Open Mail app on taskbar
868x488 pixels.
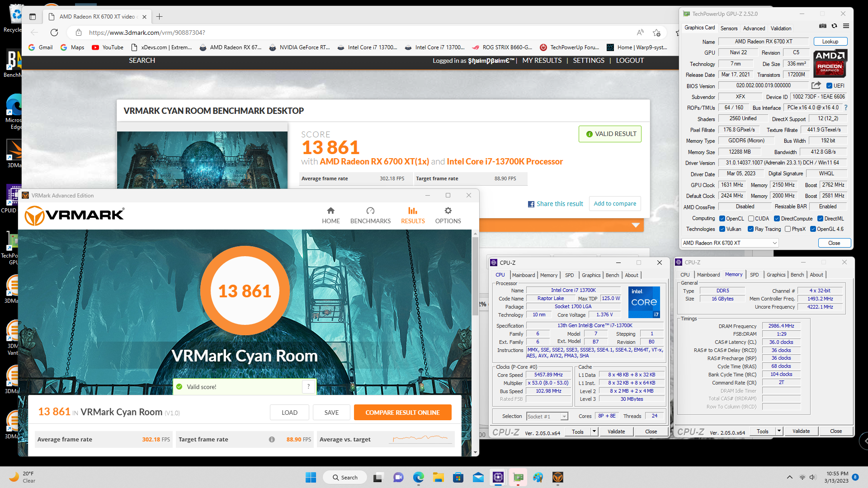(x=478, y=477)
